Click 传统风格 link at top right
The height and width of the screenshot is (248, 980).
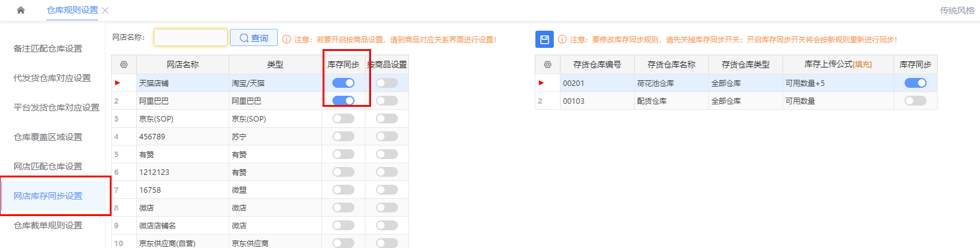[957, 10]
